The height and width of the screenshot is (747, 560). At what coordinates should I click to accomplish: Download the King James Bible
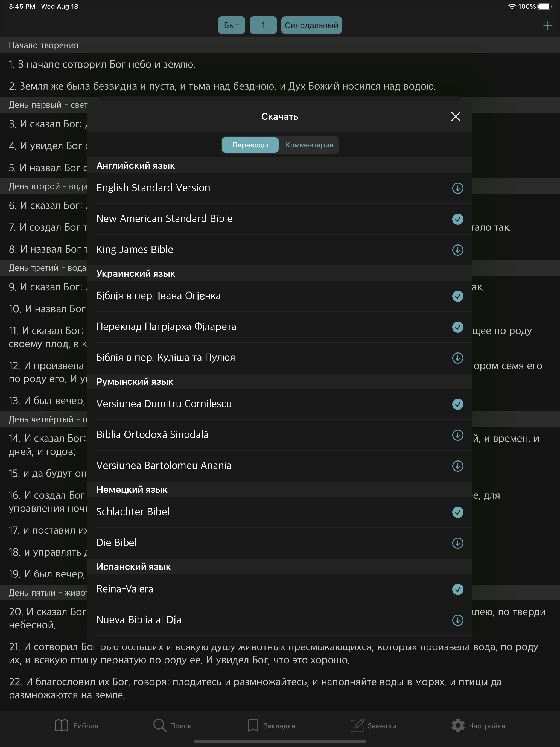[x=457, y=250]
